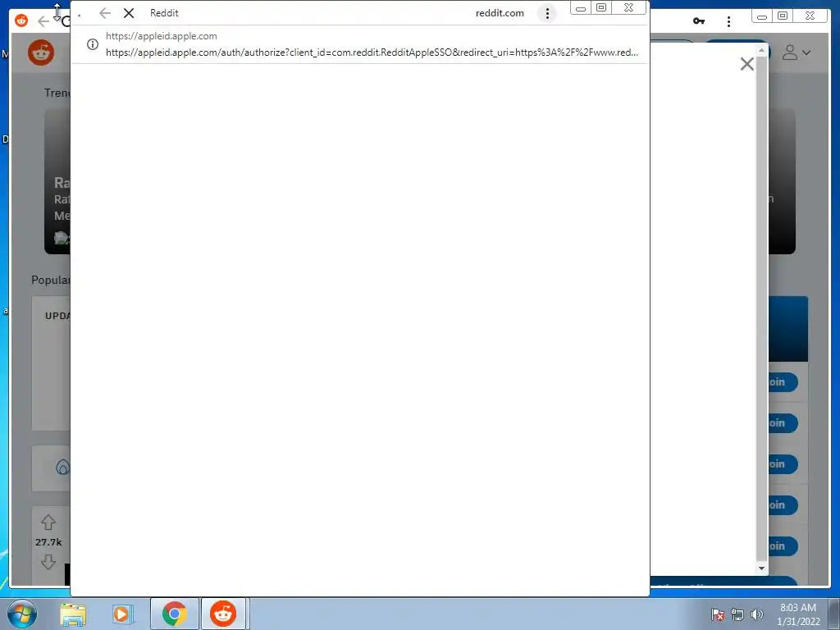This screenshot has width=840, height=630.
Task: Open the password key icon in Reddit window
Action: (x=699, y=21)
